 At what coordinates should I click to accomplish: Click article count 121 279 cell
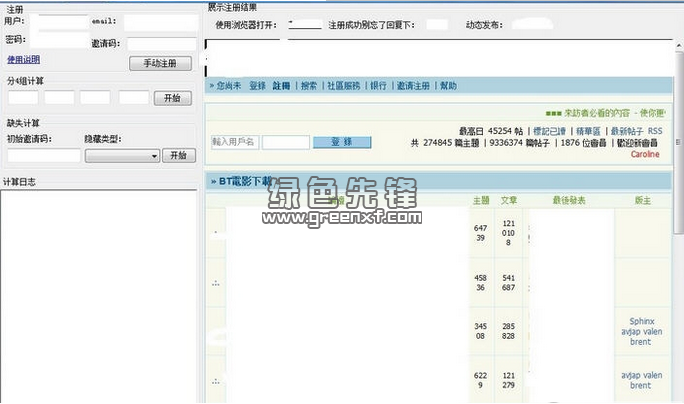pos(509,380)
